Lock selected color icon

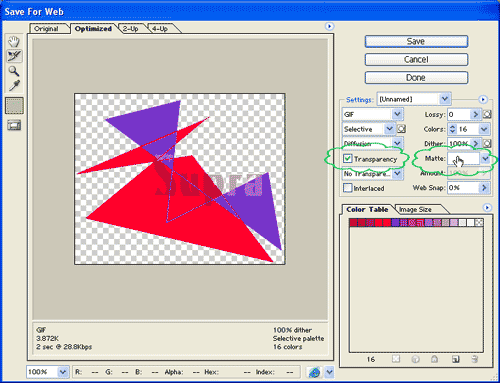pyautogui.click(x=434, y=359)
